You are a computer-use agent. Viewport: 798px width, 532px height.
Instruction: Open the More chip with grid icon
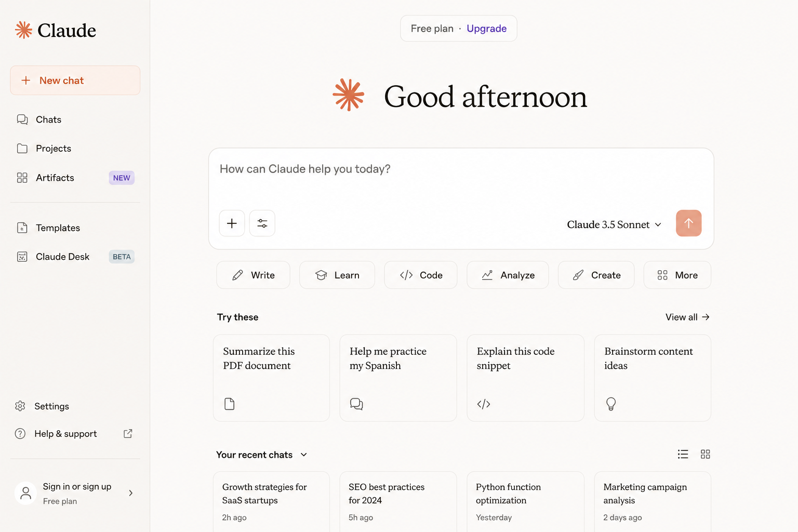[677, 275]
